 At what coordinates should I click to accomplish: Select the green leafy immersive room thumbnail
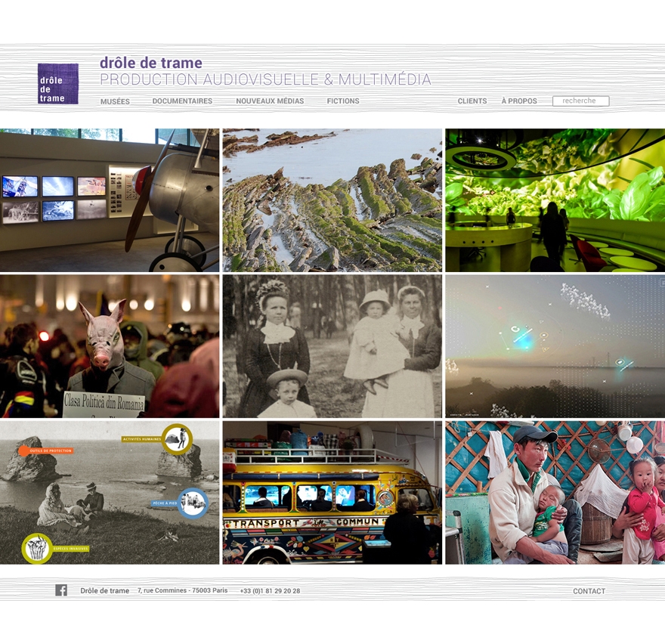pos(555,200)
